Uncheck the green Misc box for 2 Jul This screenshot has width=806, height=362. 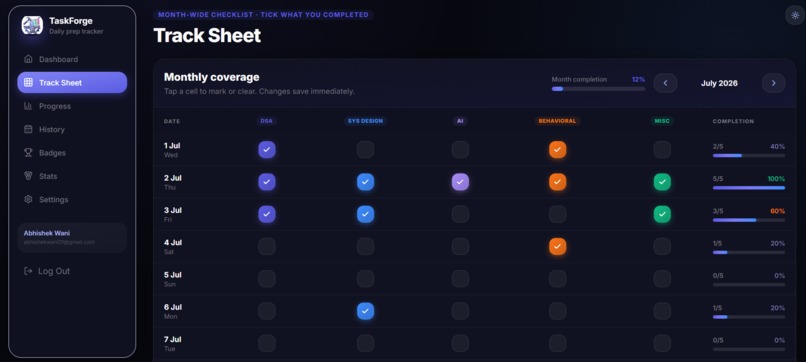[x=662, y=182]
